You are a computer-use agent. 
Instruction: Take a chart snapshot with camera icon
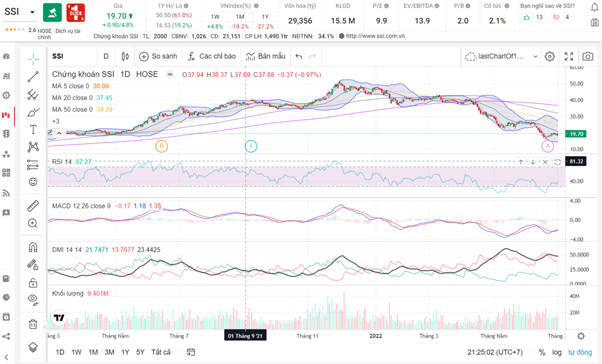(588, 56)
